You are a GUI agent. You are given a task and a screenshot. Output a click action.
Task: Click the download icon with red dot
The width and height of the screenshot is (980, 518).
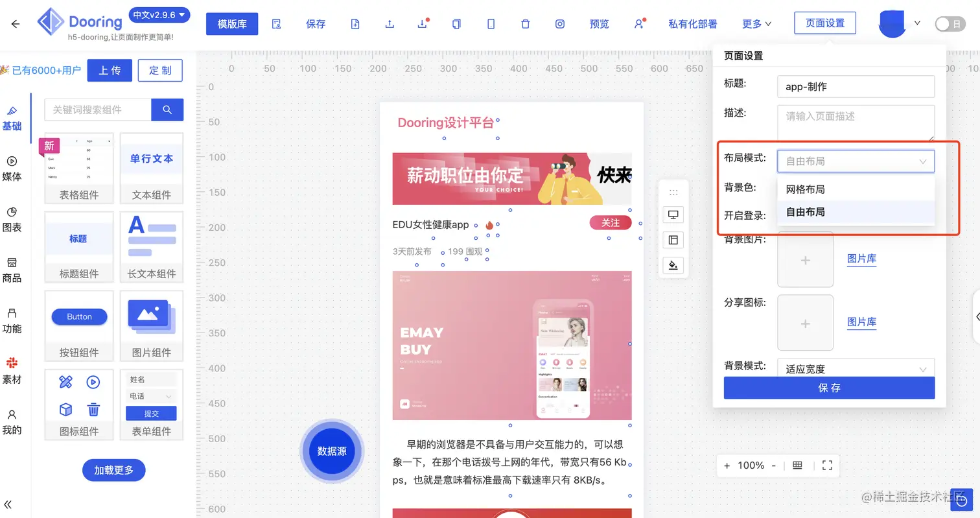point(423,24)
